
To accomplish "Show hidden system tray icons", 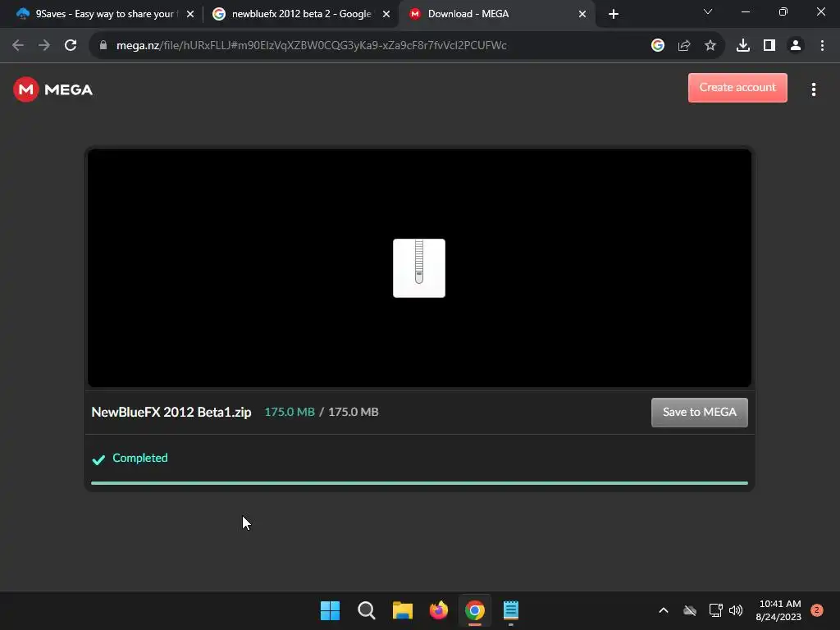I will [663, 610].
